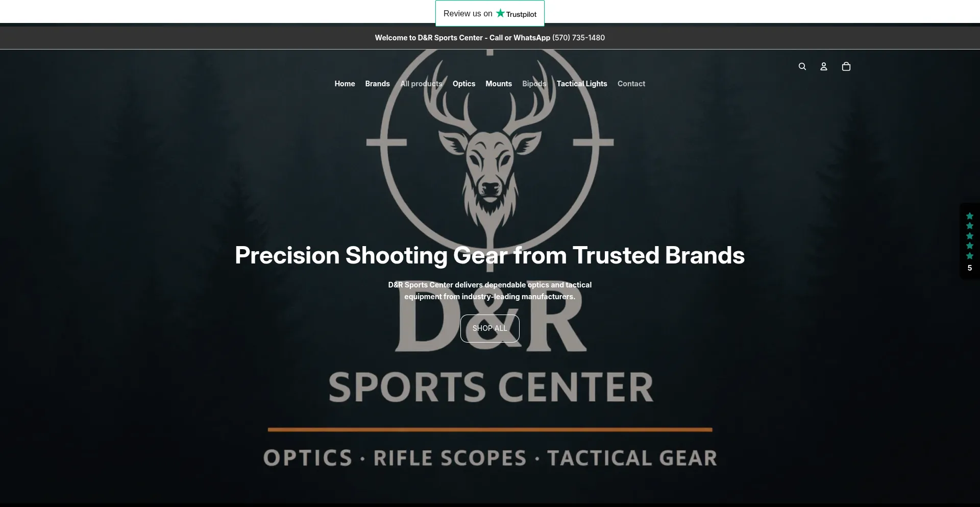Open the Mounts navigation link
Image resolution: width=980 pixels, height=507 pixels.
tap(499, 83)
